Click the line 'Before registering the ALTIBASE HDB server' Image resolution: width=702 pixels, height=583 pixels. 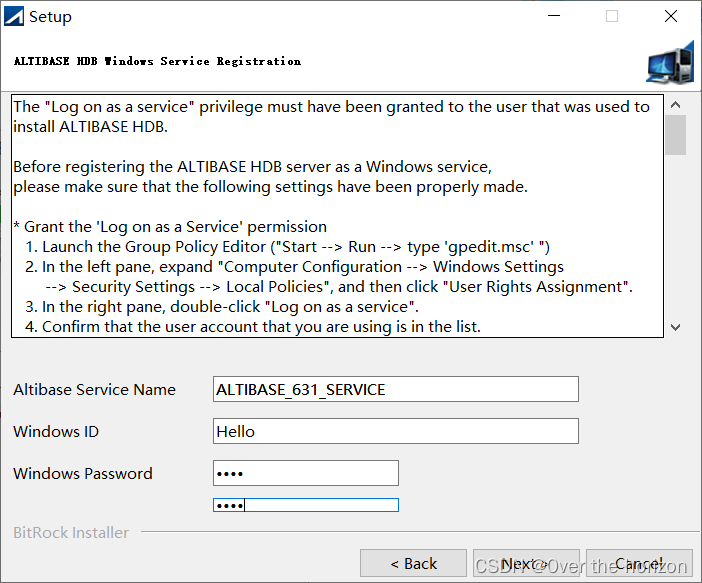(253, 167)
